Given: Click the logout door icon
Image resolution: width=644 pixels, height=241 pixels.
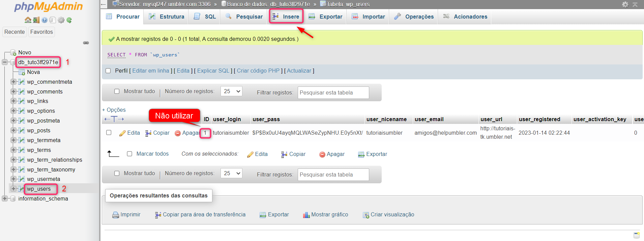Looking at the screenshot, I should coord(36,20).
